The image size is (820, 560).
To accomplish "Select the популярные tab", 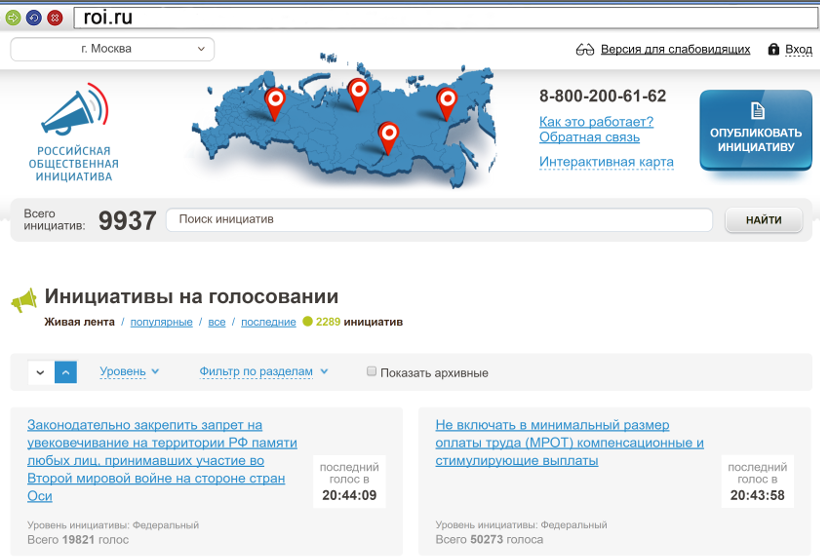I will (161, 322).
